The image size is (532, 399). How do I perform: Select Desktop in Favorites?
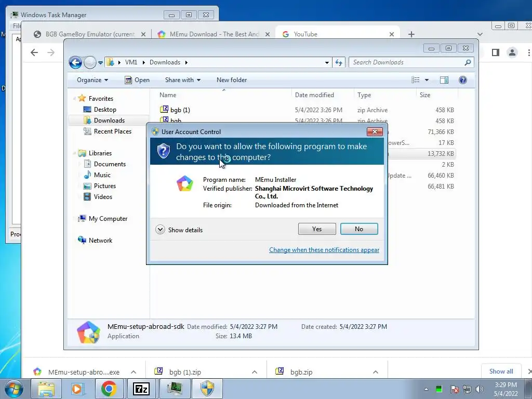pos(105,110)
